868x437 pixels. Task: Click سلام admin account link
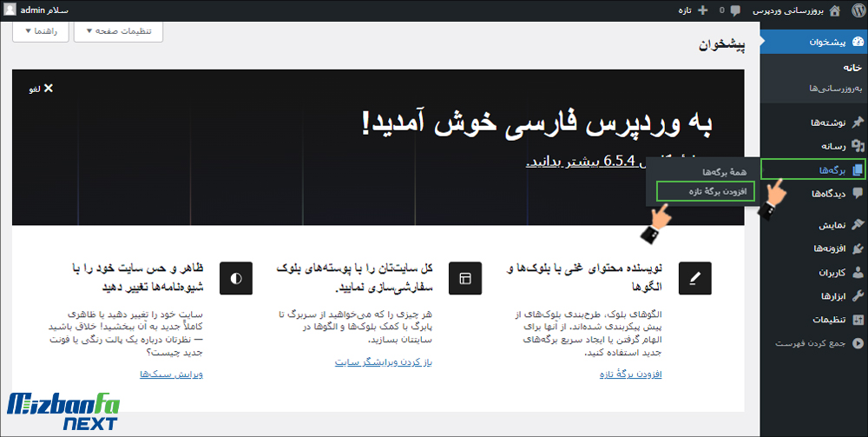[44, 10]
